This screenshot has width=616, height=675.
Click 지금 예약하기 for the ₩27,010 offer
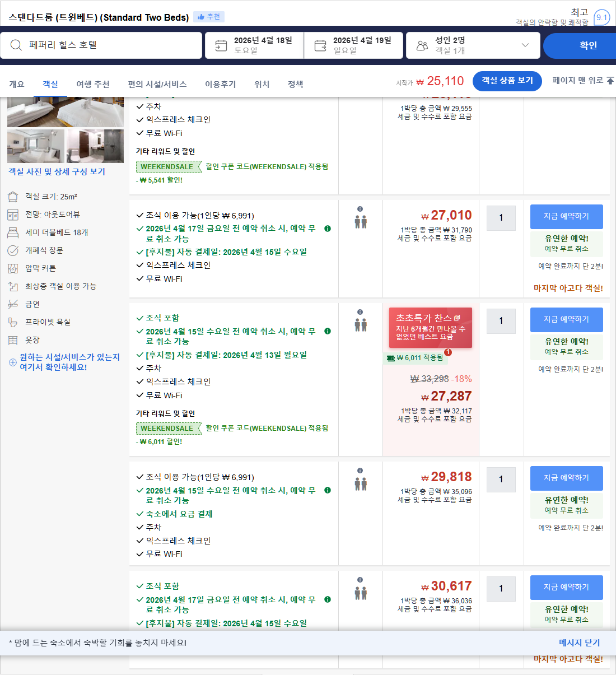[567, 216]
